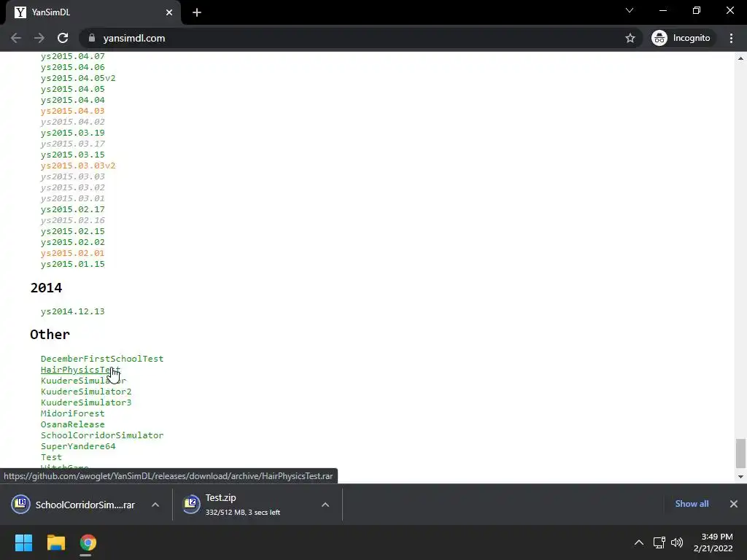Open Chrome from the taskbar
Screen dimensions: 747x560
[x=88, y=542]
